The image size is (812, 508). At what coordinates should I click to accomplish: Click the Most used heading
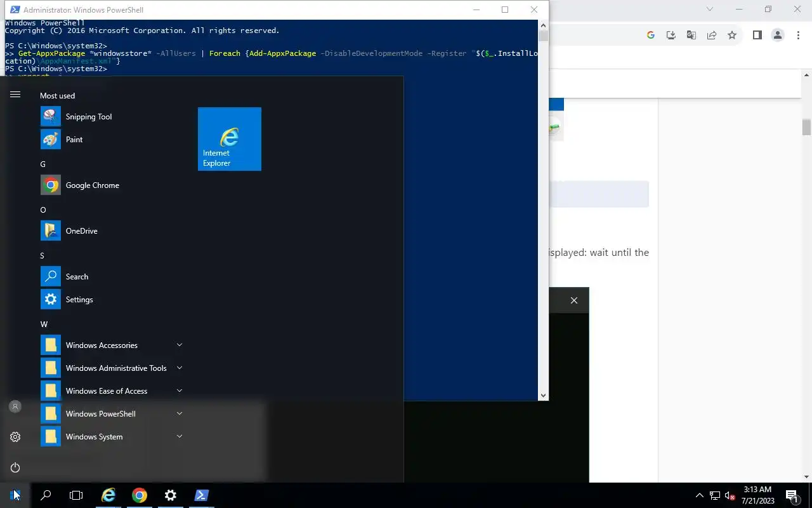coord(57,95)
